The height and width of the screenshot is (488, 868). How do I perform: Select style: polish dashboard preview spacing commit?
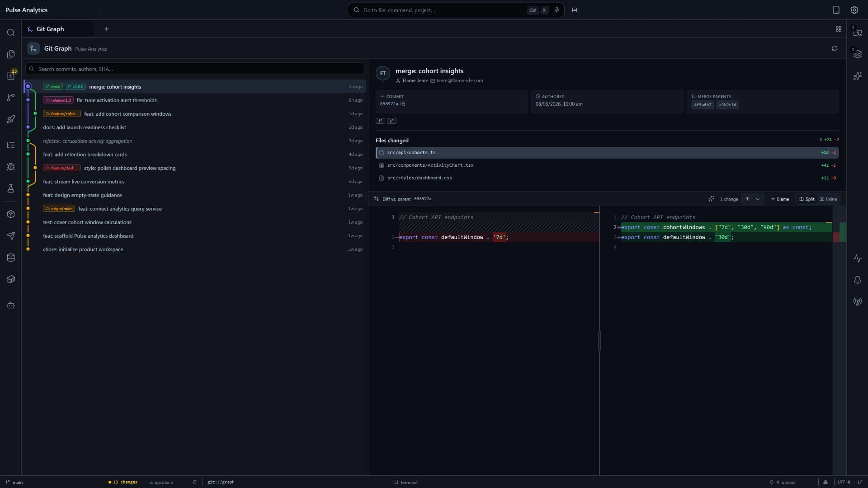(x=195, y=168)
